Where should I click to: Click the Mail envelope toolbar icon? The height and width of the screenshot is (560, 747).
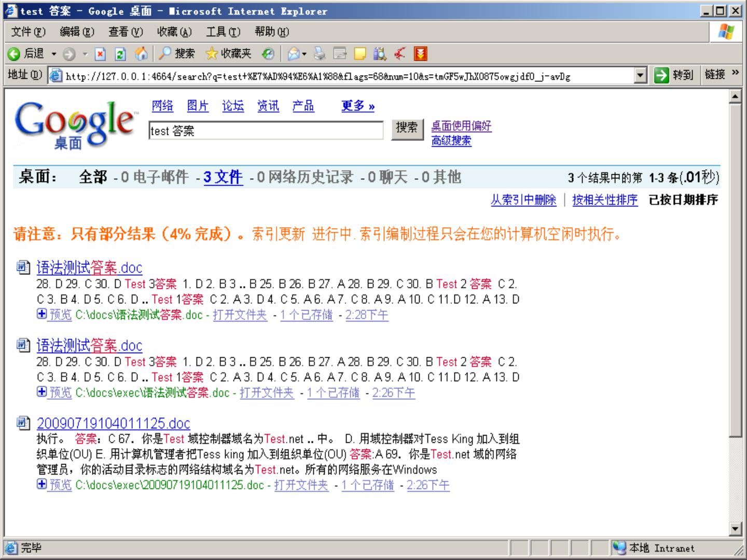(x=294, y=54)
